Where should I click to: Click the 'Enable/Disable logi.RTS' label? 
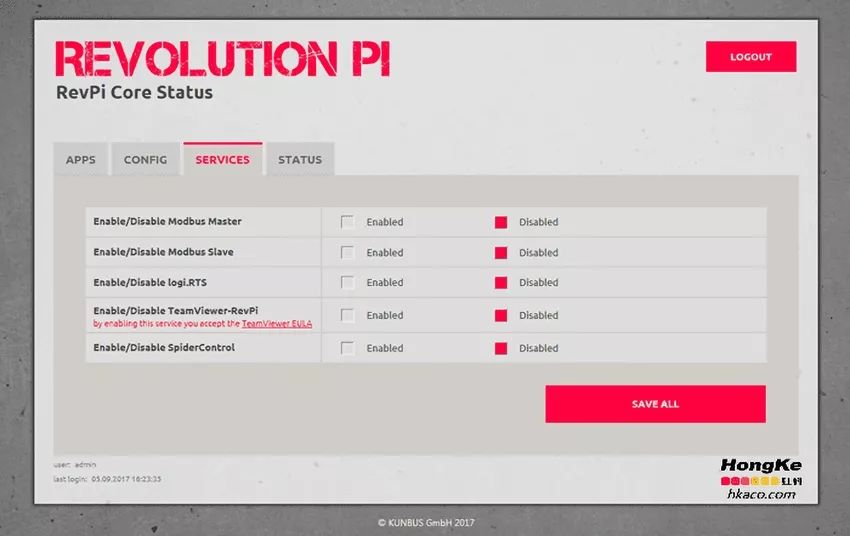click(x=150, y=282)
